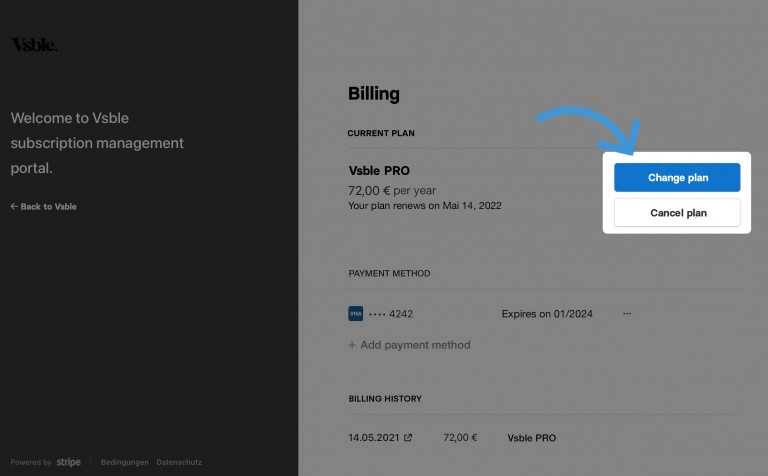Image resolution: width=768 pixels, height=476 pixels.
Task: Click the Vsble PRO current plan name
Action: (379, 170)
